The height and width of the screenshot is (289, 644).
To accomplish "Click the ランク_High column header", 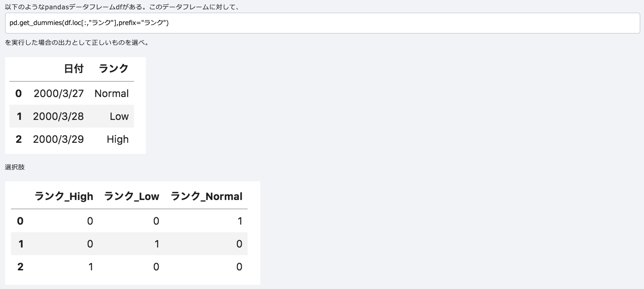I will [x=64, y=197].
